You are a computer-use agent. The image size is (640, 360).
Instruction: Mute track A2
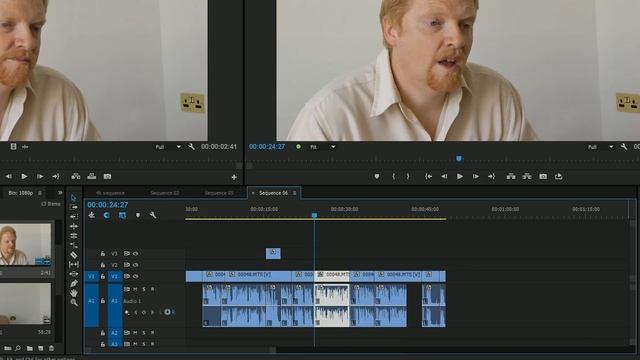[x=136, y=333]
